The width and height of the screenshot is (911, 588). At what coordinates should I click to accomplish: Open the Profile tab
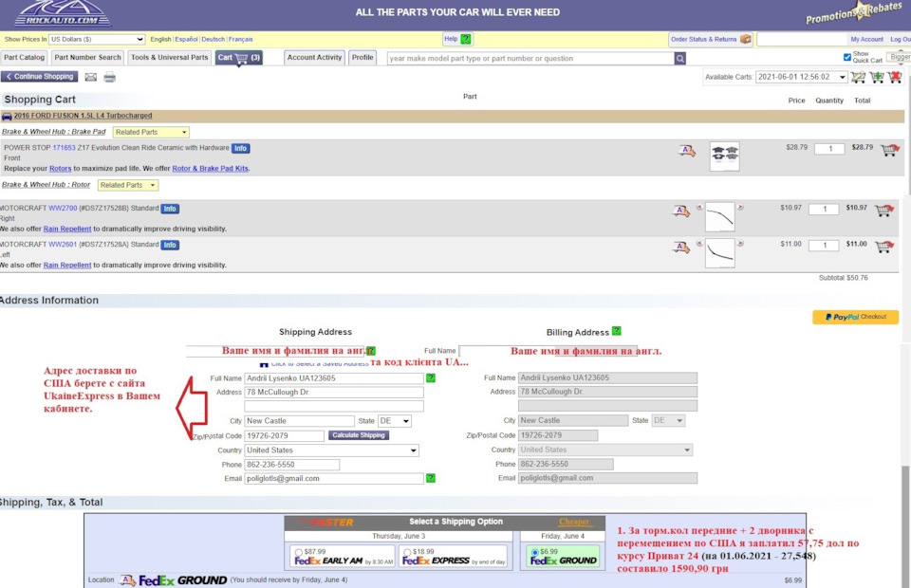click(x=363, y=58)
